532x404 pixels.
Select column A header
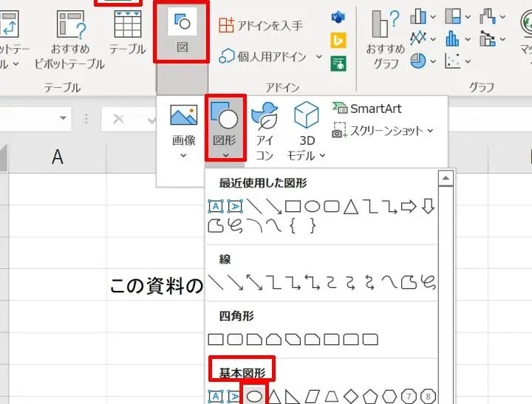pyautogui.click(x=58, y=157)
